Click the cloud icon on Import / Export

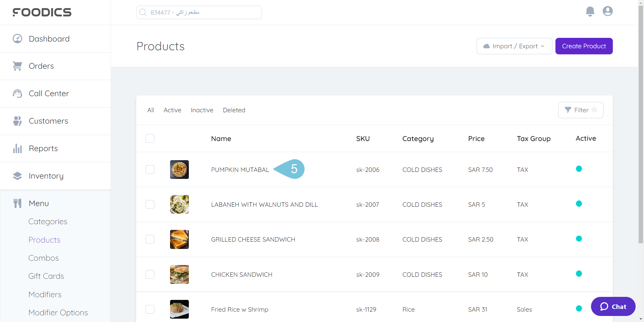pos(486,46)
